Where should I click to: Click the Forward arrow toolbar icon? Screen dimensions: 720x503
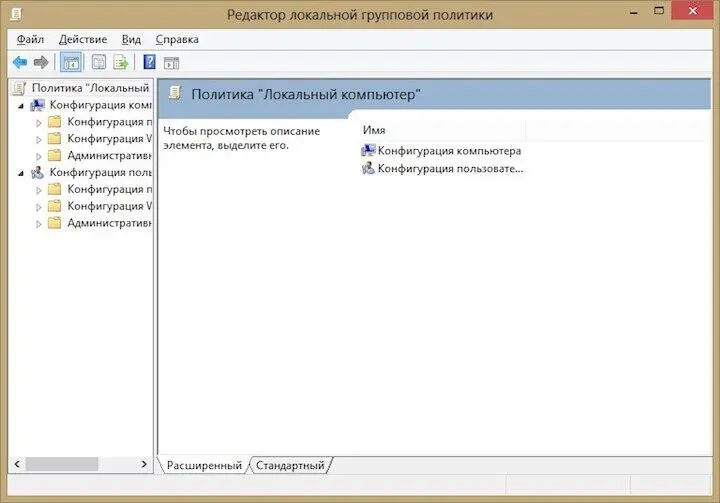click(x=41, y=62)
